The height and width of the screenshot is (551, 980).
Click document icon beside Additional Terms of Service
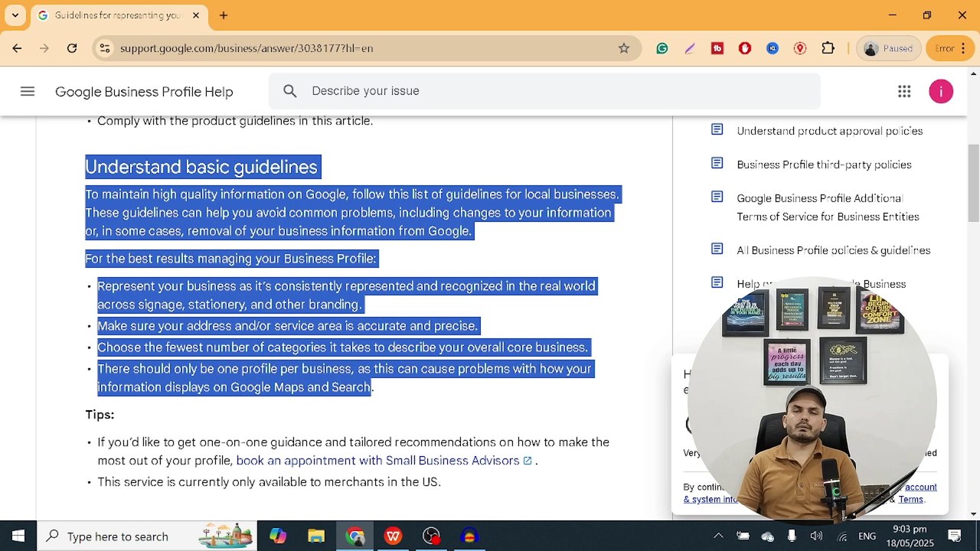pyautogui.click(x=717, y=197)
